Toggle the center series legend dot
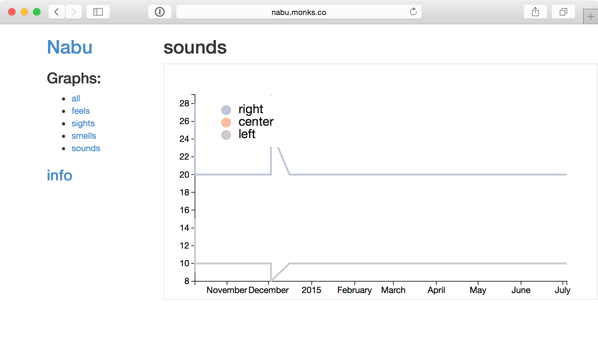 [x=226, y=123]
